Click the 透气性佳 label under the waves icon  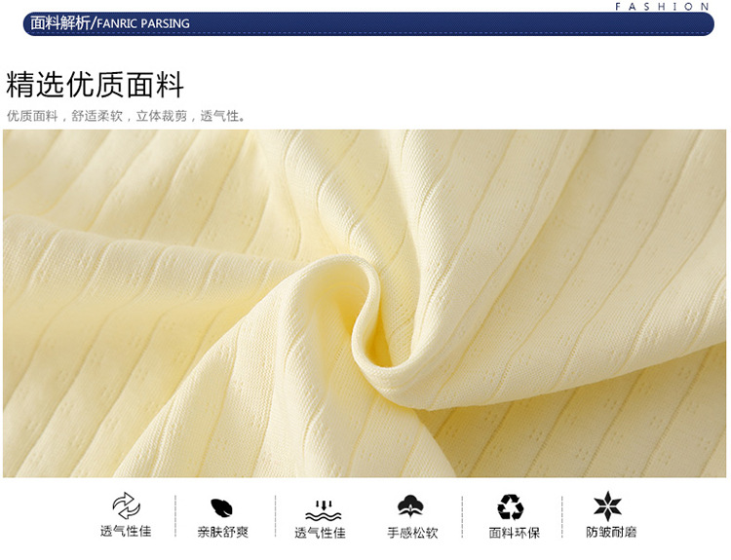pos(320,533)
